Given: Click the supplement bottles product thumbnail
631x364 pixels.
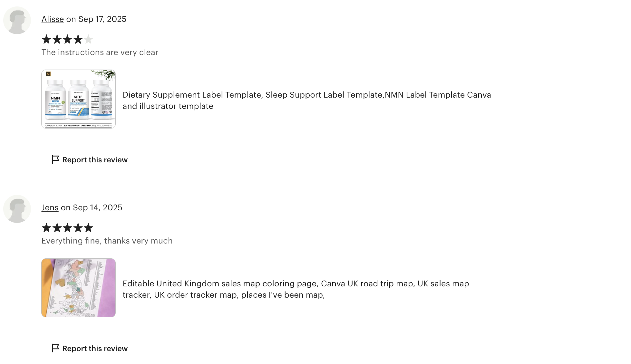Looking at the screenshot, I should tap(78, 99).
